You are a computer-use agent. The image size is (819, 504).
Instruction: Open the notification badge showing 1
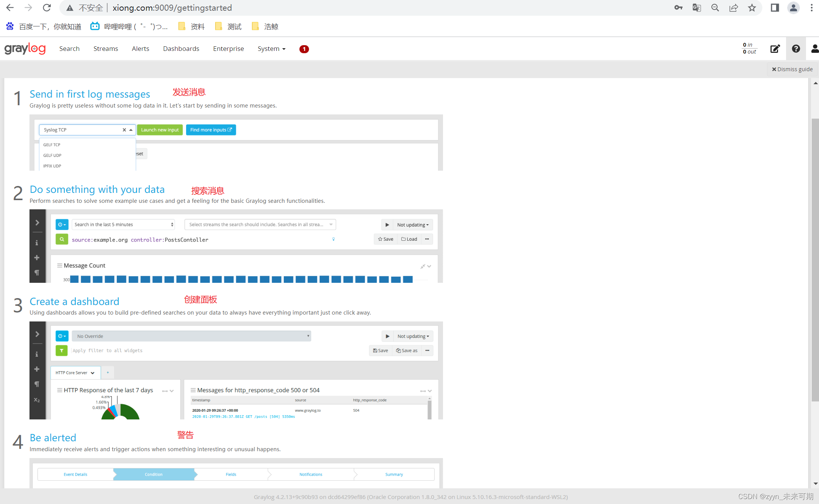(304, 49)
